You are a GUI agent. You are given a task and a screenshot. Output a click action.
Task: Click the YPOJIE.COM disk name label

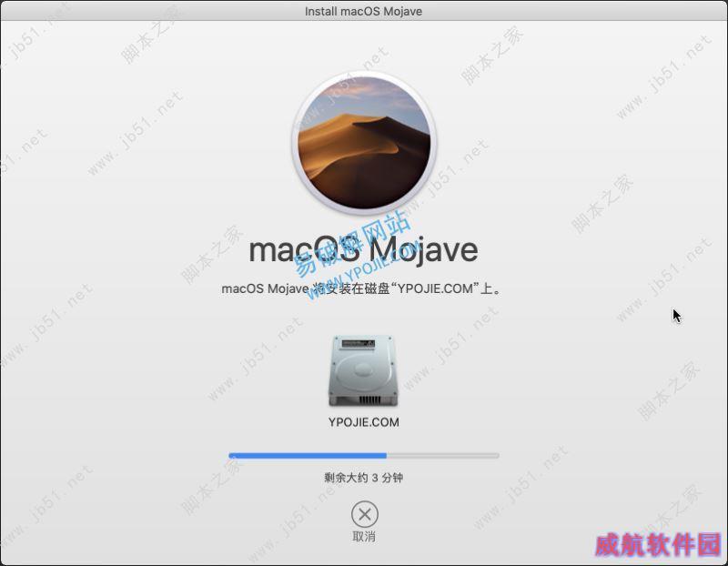(363, 422)
